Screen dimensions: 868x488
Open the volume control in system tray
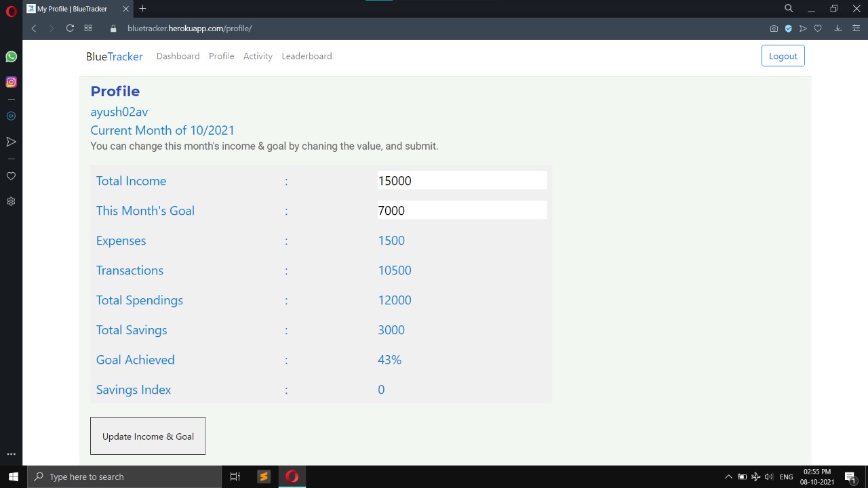[x=769, y=476]
